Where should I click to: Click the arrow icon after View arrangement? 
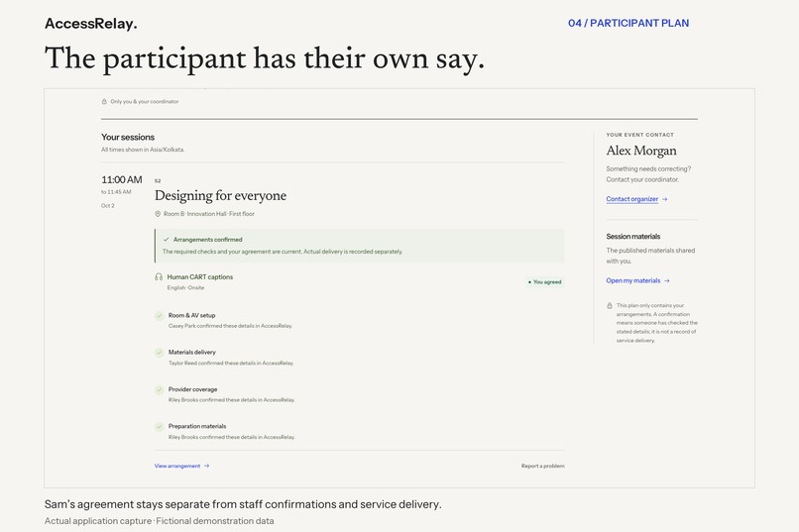pyautogui.click(x=206, y=466)
